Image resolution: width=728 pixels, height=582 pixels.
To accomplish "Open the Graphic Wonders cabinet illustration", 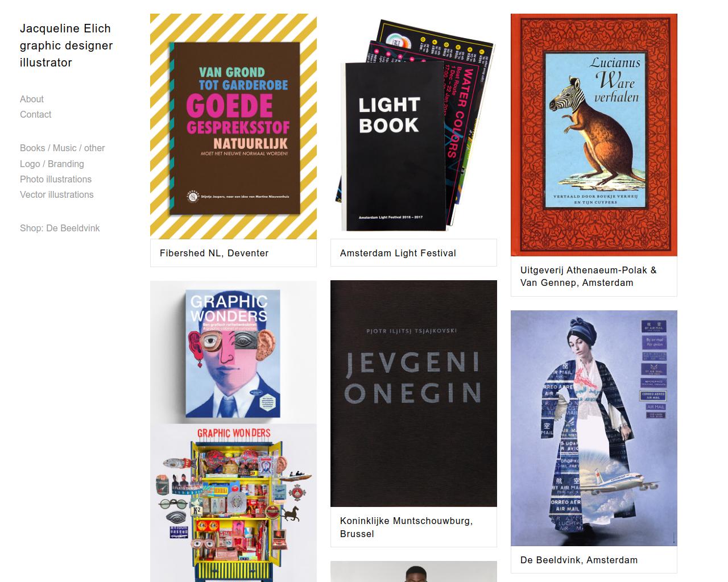I will [x=233, y=503].
